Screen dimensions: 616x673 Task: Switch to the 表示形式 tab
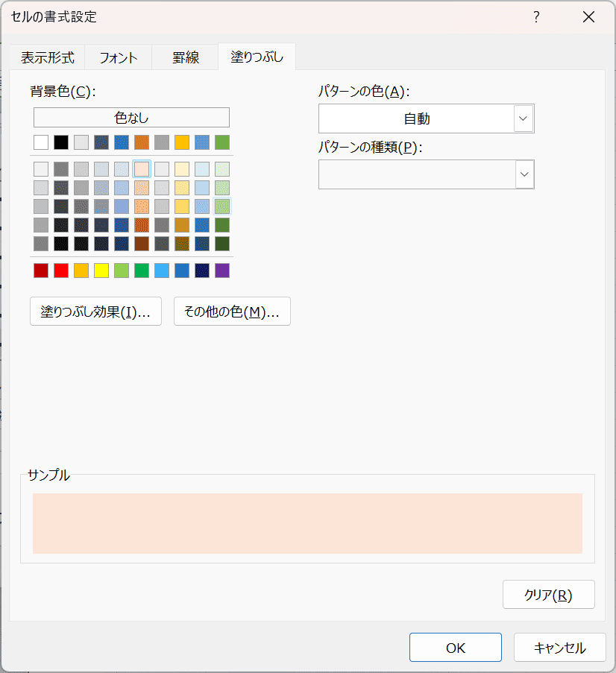coord(48,57)
